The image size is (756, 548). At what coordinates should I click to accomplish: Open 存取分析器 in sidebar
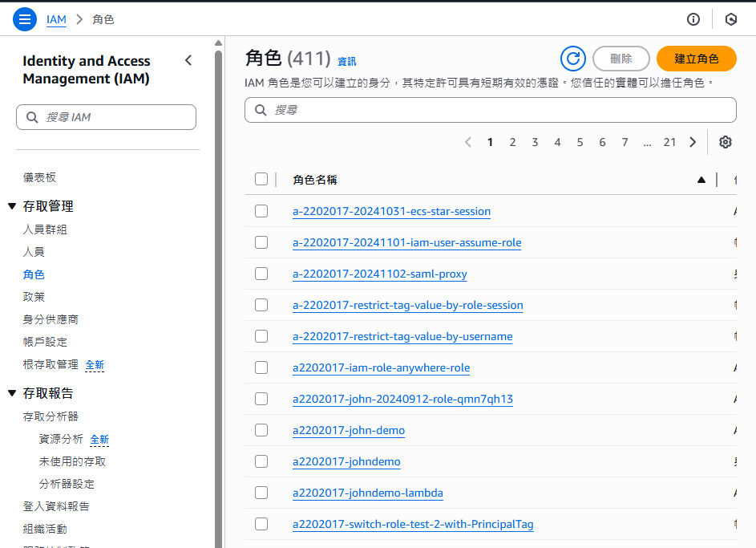[x=51, y=416]
